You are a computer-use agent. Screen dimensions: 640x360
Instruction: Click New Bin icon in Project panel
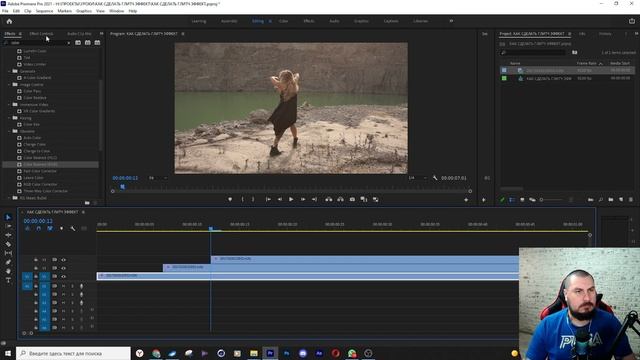click(611, 200)
